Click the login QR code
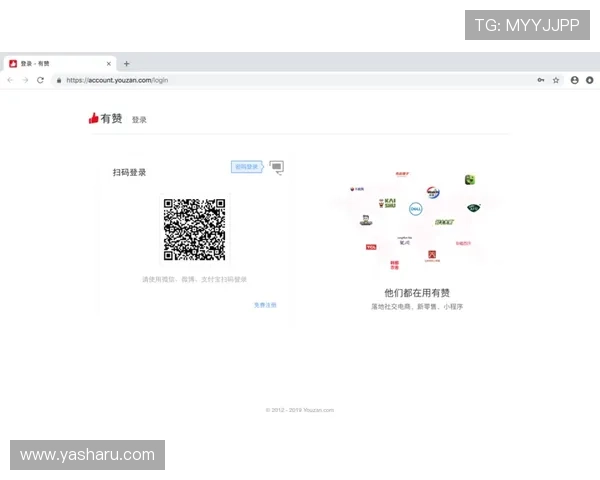The image size is (600, 480). [x=194, y=230]
